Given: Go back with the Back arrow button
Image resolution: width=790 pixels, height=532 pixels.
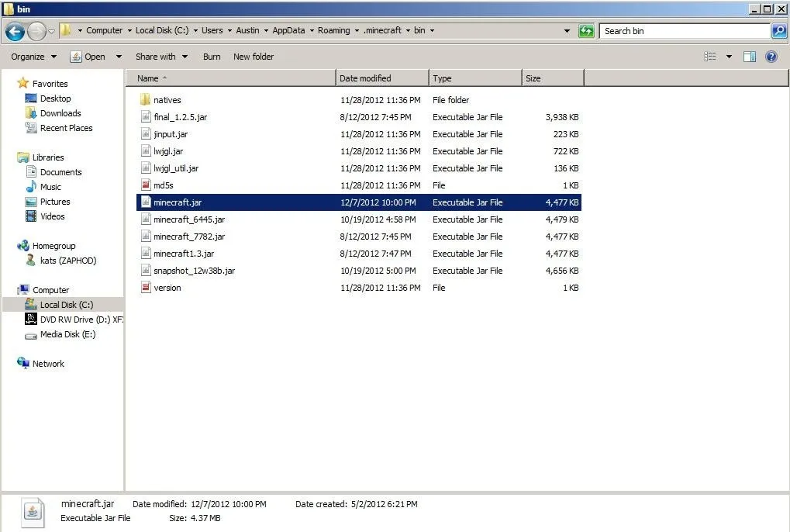Looking at the screenshot, I should coord(15,31).
